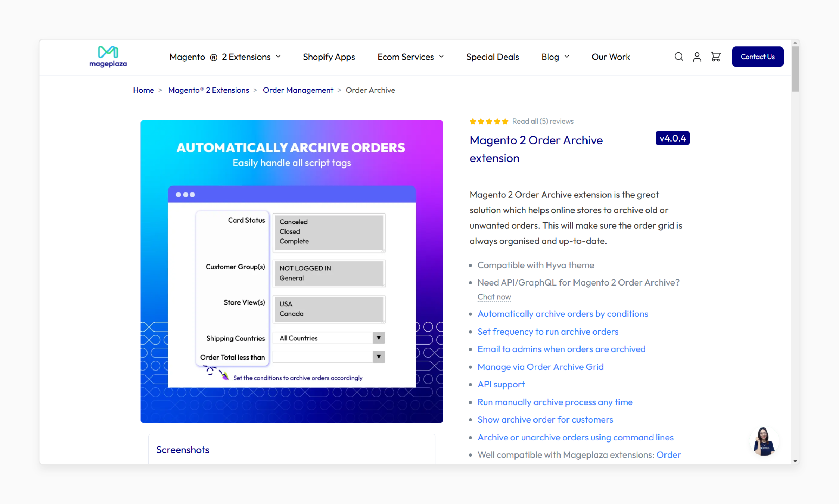Open the Order Total less than dropdown arrow
839x504 pixels.
click(x=379, y=357)
